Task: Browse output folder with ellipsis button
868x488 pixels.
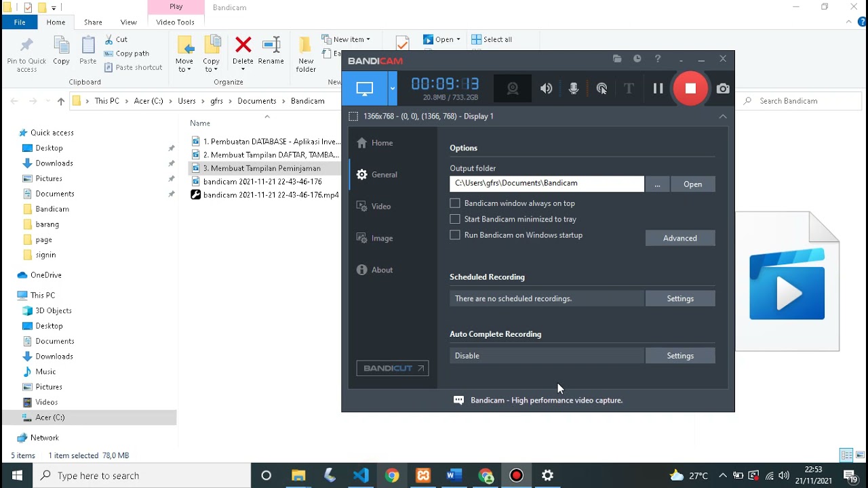Action: 657,184
